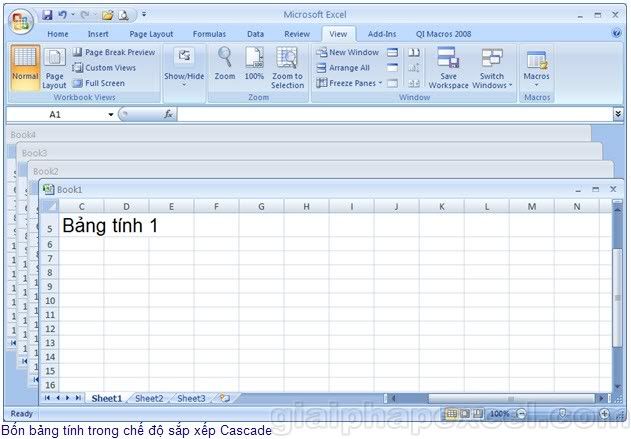Click the zoom slider in status bar
Image resolution: width=631 pixels, height=439 pixels.
(562, 414)
